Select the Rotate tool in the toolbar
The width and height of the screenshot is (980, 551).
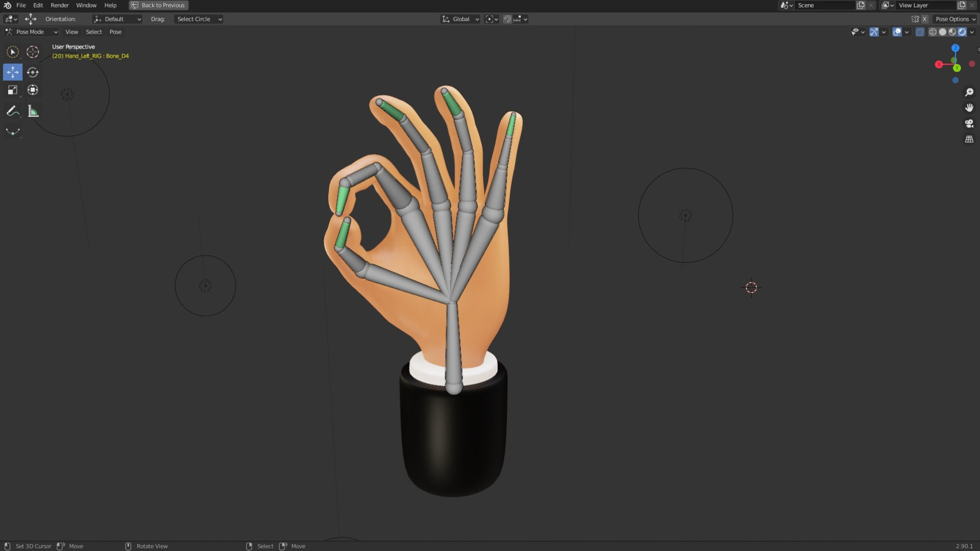point(33,72)
